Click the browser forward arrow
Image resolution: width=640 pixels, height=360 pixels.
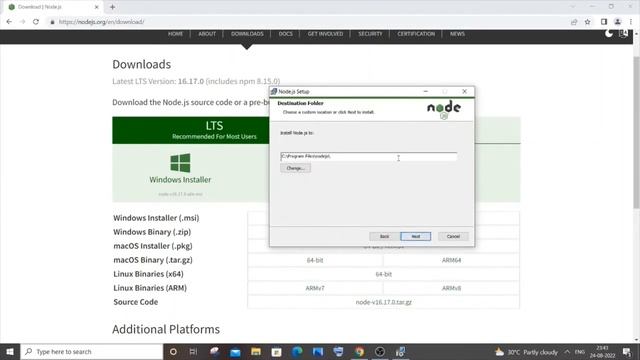[22, 22]
